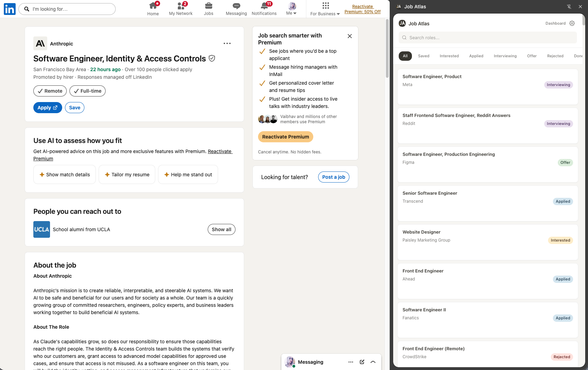Open Fanatics Software Engineer II card

click(x=488, y=320)
